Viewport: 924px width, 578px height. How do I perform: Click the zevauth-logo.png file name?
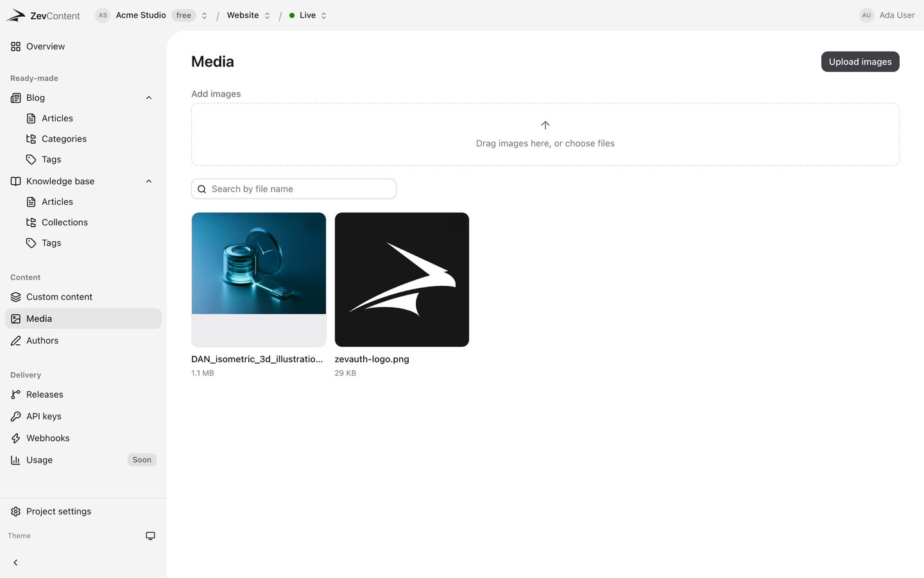coord(372,359)
